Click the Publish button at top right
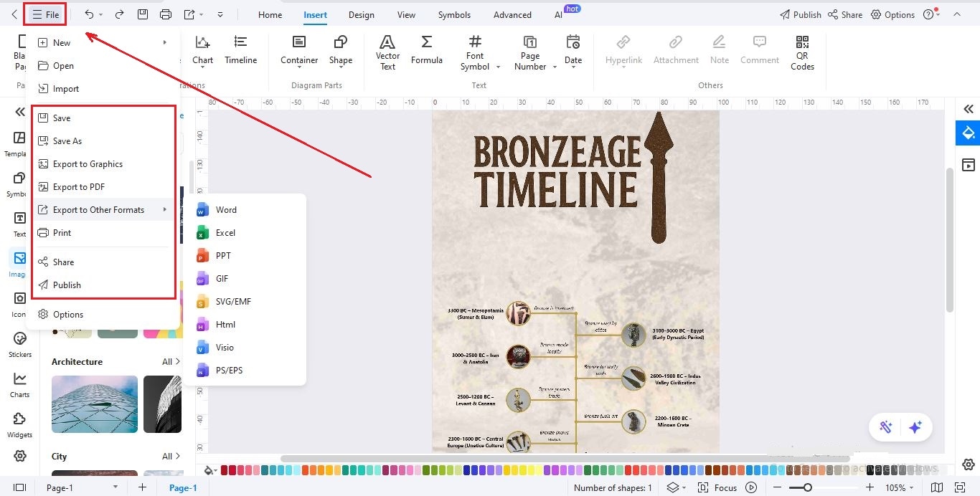 (x=800, y=14)
